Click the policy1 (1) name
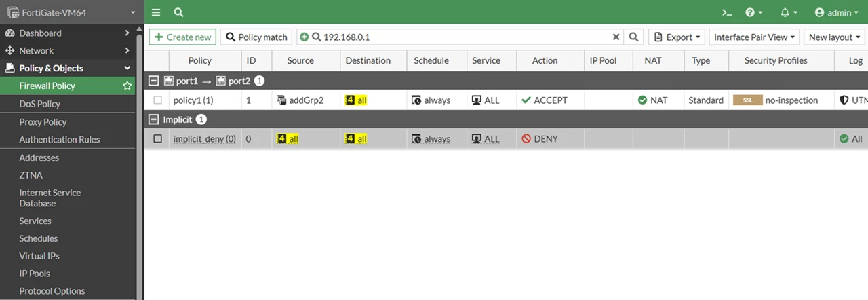868x300 pixels. [193, 100]
